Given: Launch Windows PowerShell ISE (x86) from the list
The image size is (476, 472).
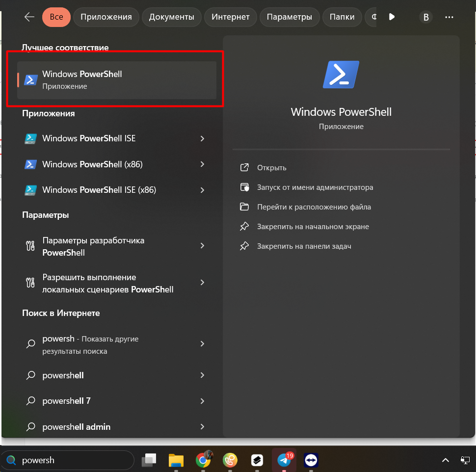Looking at the screenshot, I should pos(99,190).
